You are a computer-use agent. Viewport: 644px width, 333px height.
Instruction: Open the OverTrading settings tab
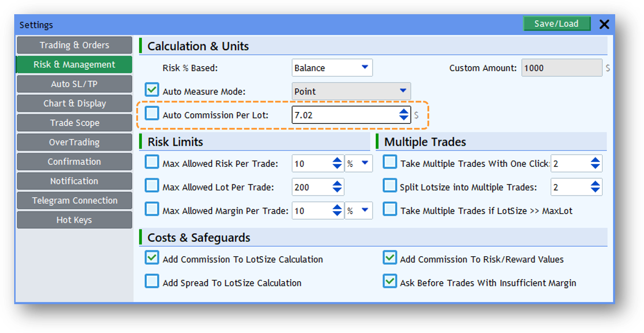point(74,143)
